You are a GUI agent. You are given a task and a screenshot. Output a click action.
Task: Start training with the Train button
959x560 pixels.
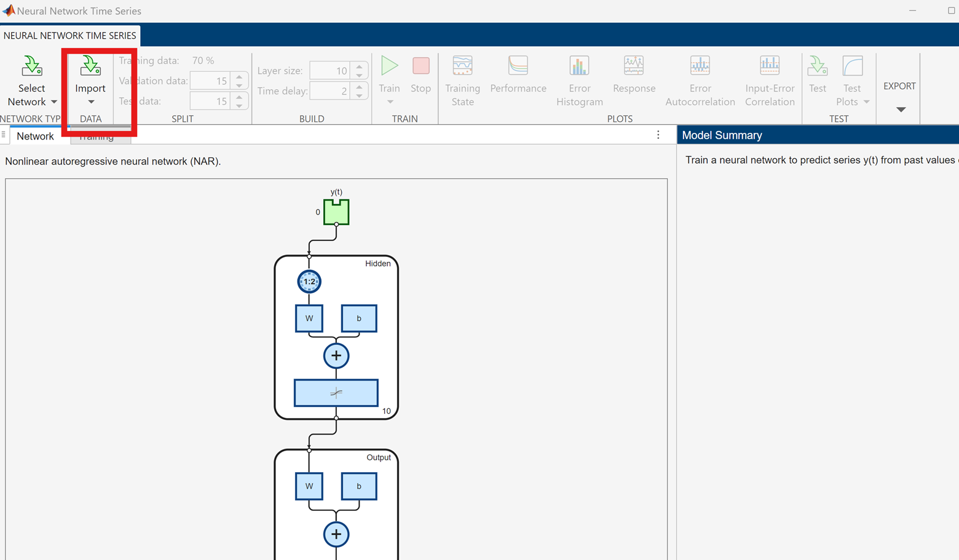(389, 66)
